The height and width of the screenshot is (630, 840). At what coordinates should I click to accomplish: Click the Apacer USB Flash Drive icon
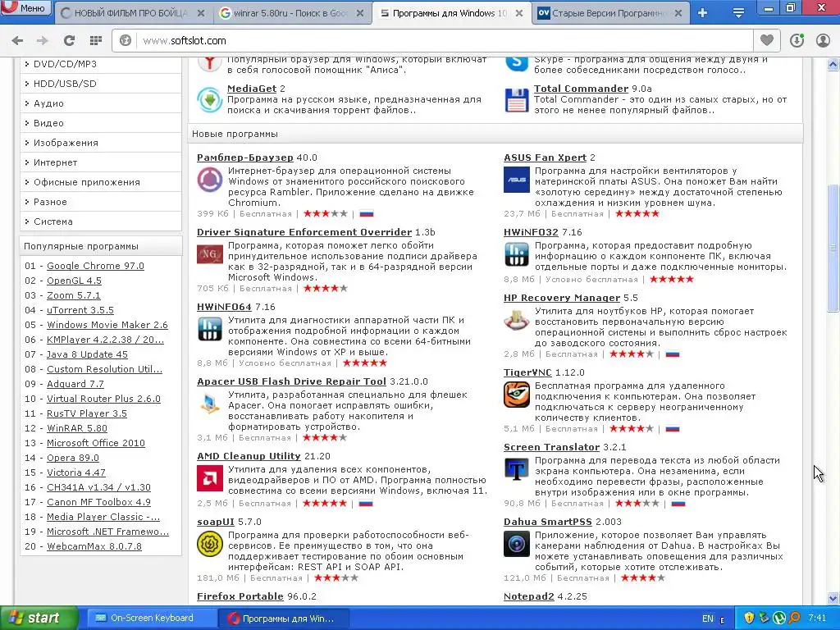tap(209, 404)
